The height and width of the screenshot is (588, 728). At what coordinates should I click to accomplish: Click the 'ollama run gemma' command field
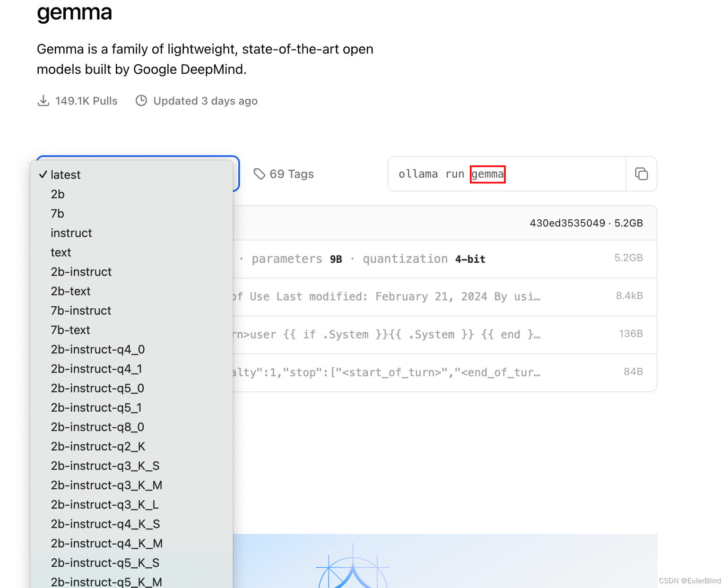507,174
